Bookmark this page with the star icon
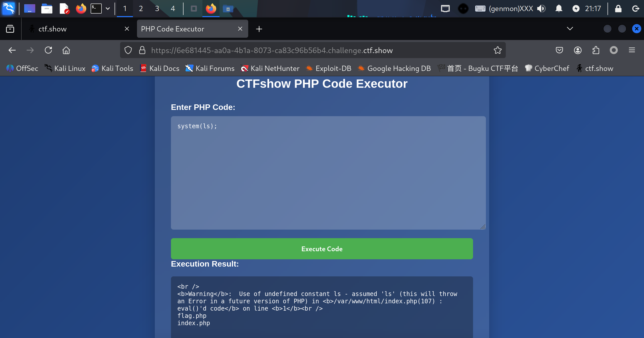The width and height of the screenshot is (644, 338). tap(497, 50)
